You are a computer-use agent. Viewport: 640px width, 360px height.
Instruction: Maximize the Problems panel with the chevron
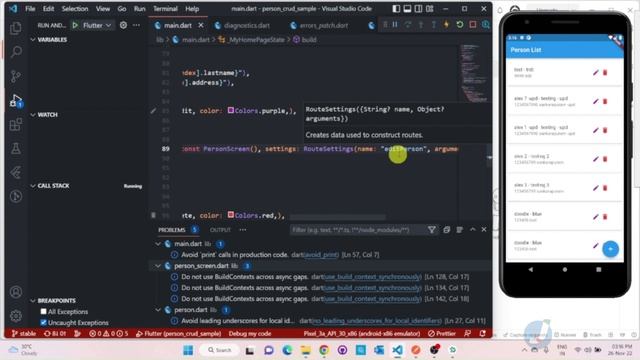(x=473, y=230)
